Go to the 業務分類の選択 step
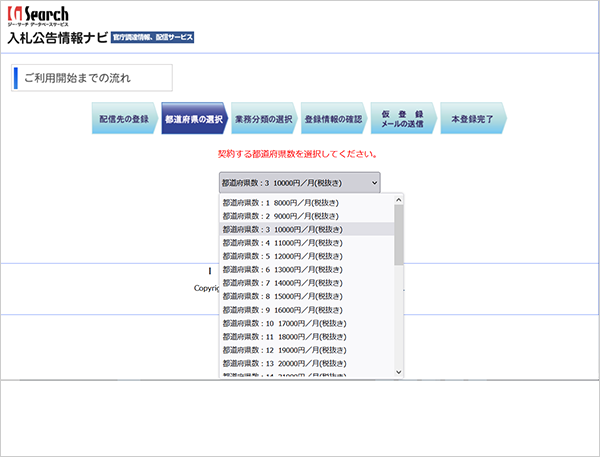 pos(264,118)
